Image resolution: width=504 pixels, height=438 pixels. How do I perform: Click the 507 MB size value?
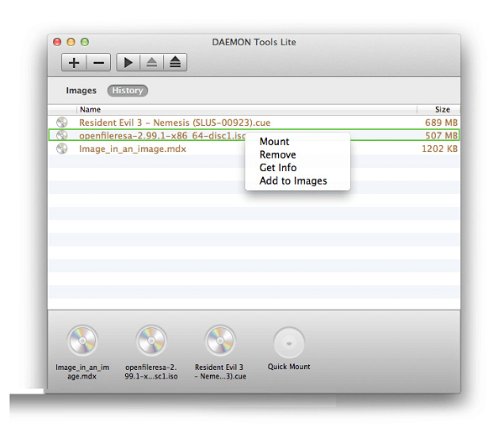pyautogui.click(x=441, y=135)
